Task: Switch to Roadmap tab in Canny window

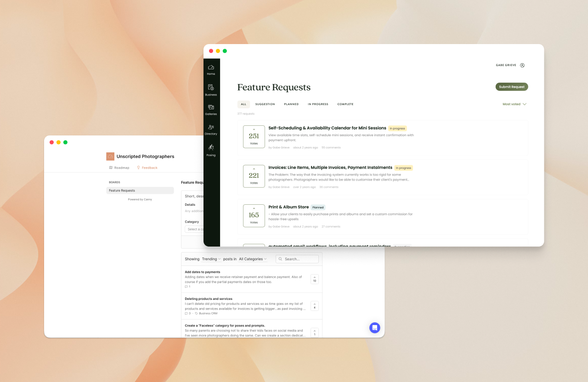Action: [119, 168]
